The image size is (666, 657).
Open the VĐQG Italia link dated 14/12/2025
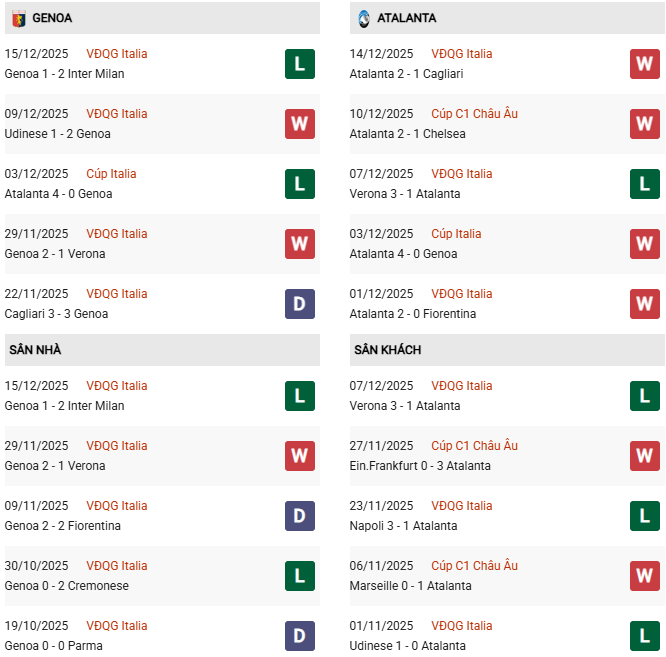461,54
